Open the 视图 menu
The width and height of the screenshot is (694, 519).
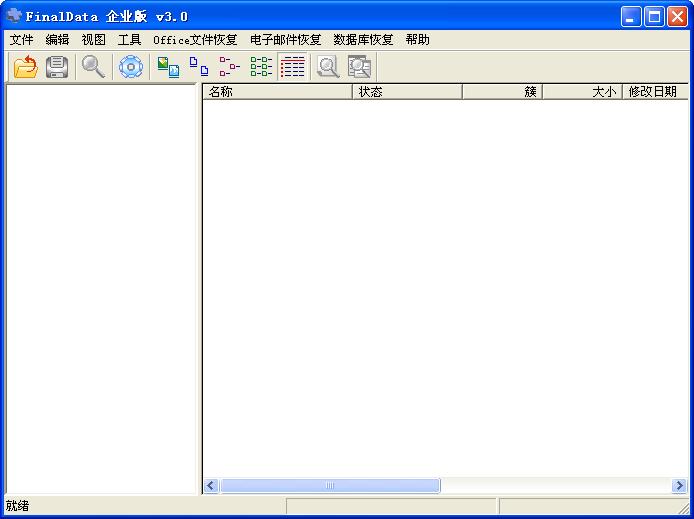(93, 40)
